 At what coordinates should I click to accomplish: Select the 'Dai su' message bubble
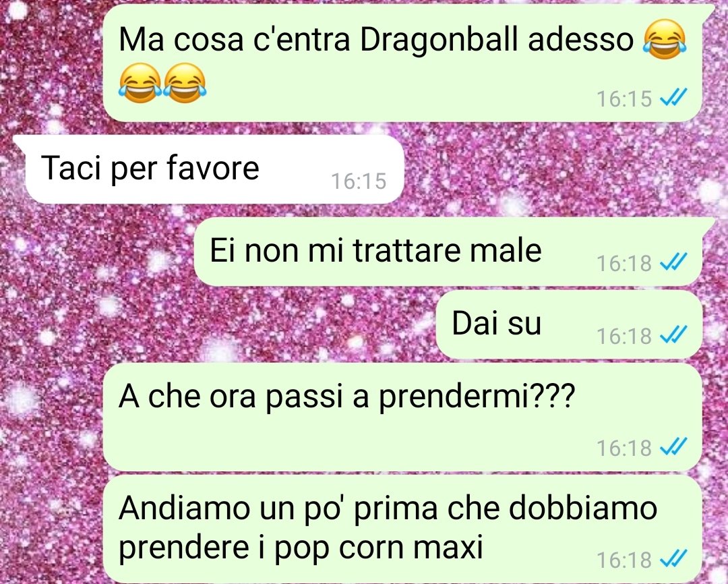coord(569,324)
